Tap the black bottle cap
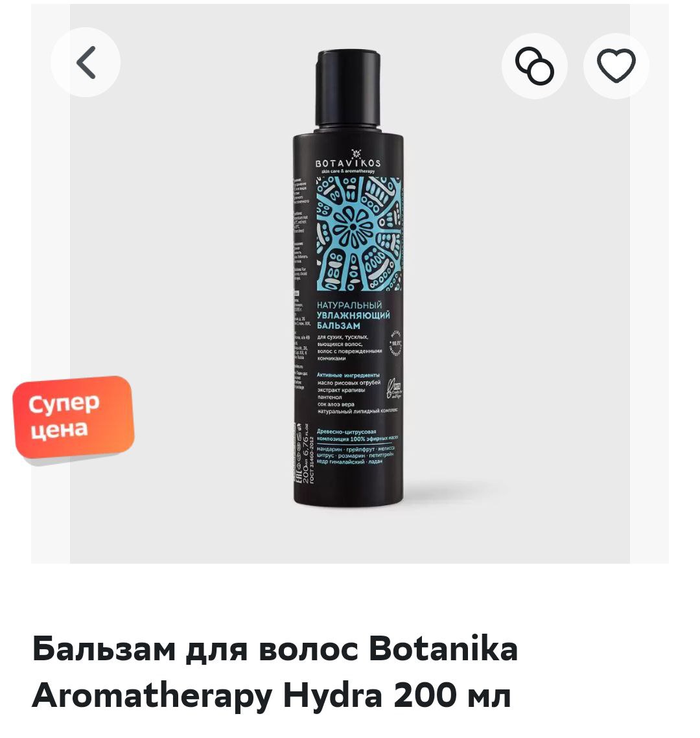700x738 pixels. coord(348,89)
